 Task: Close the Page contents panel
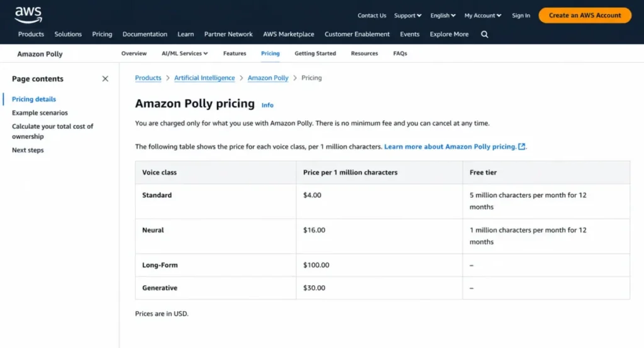105,79
